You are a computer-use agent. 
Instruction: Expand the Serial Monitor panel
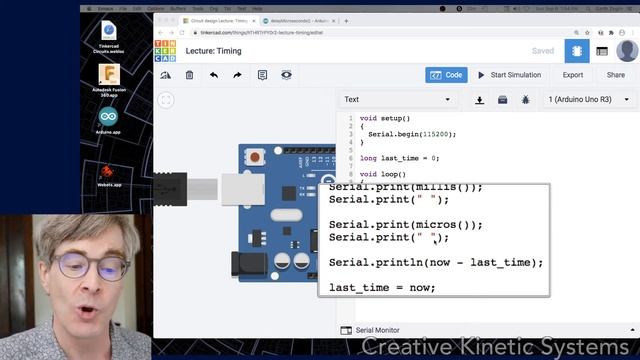[x=370, y=330]
